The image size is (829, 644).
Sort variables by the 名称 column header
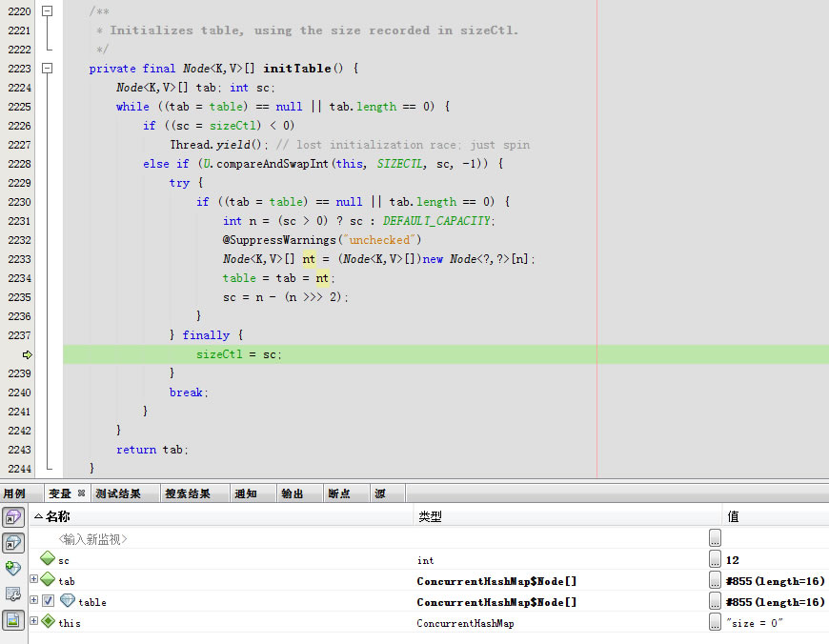(x=221, y=516)
